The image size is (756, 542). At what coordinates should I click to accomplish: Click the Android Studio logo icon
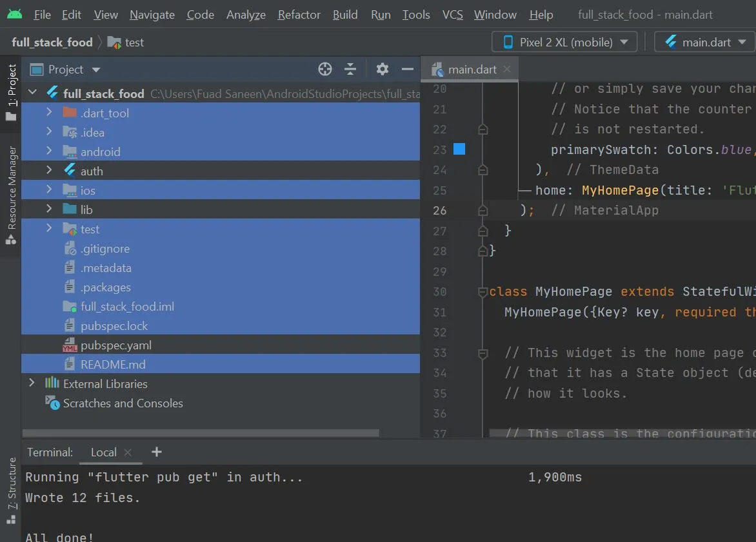pyautogui.click(x=14, y=14)
